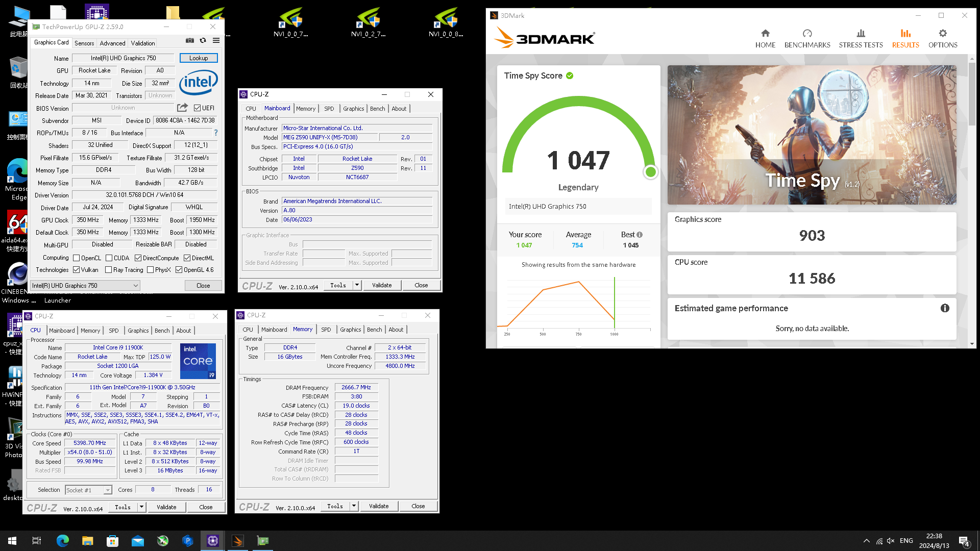Open Socket #1 selection dropdown in CPU-Z
Viewport: 980px width, 551px height.
tap(89, 490)
